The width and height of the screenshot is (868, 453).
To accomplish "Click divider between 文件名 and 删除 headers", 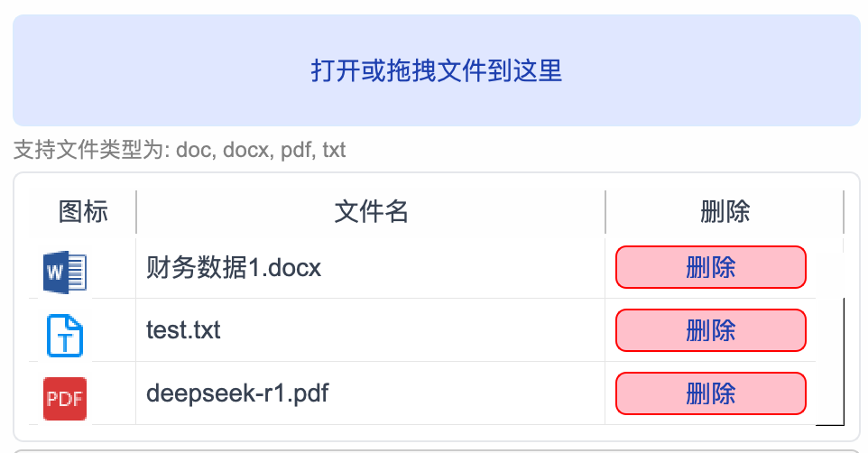I will (605, 212).
